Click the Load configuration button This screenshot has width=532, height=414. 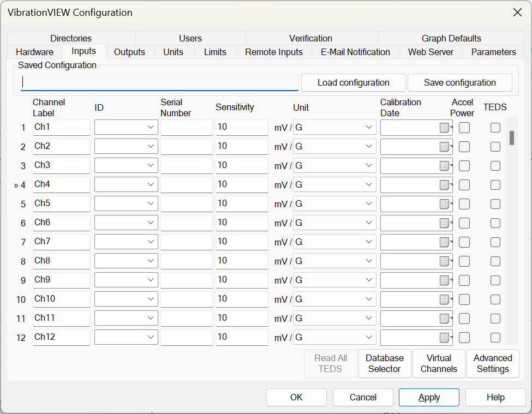click(x=353, y=82)
